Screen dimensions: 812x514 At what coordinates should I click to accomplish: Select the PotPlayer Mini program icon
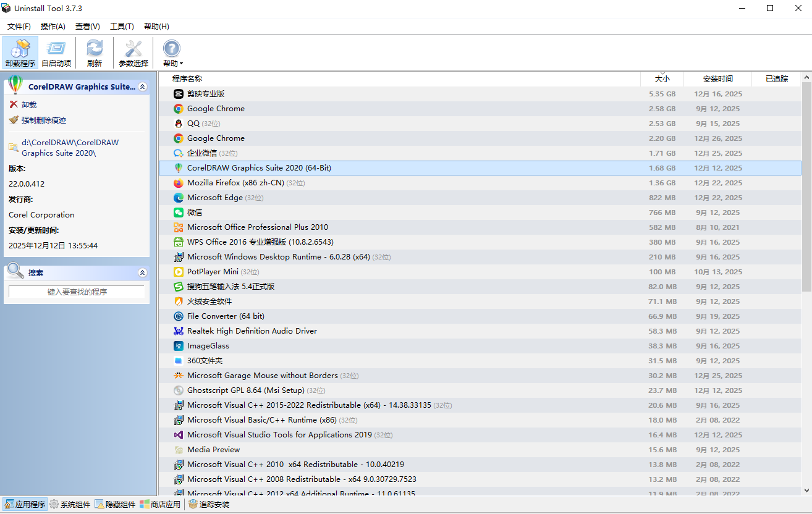179,272
